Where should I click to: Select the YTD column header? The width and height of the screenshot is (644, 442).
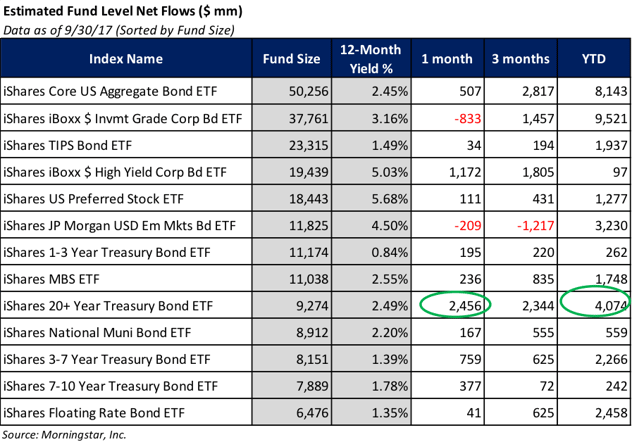click(593, 59)
